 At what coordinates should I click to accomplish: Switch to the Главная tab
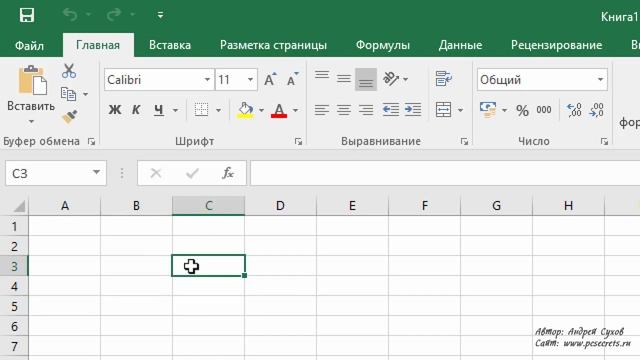(x=98, y=45)
